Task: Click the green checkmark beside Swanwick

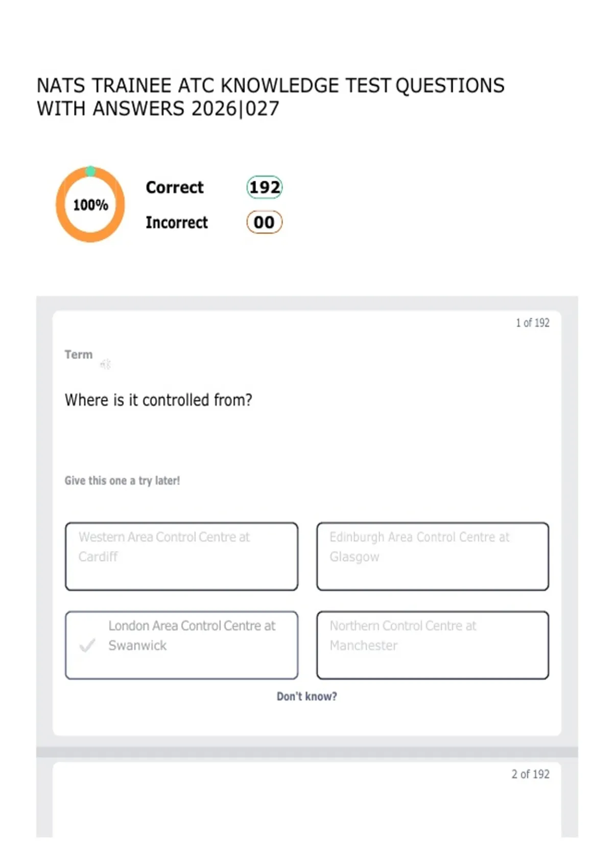Action: point(87,645)
